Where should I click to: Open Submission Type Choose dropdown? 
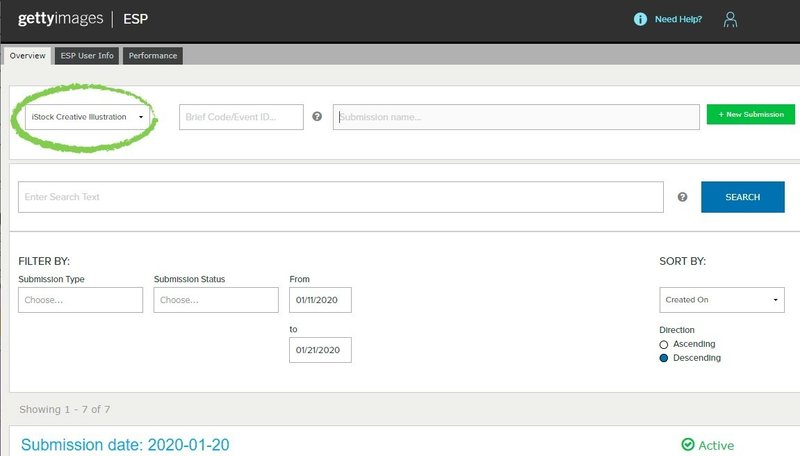click(81, 300)
